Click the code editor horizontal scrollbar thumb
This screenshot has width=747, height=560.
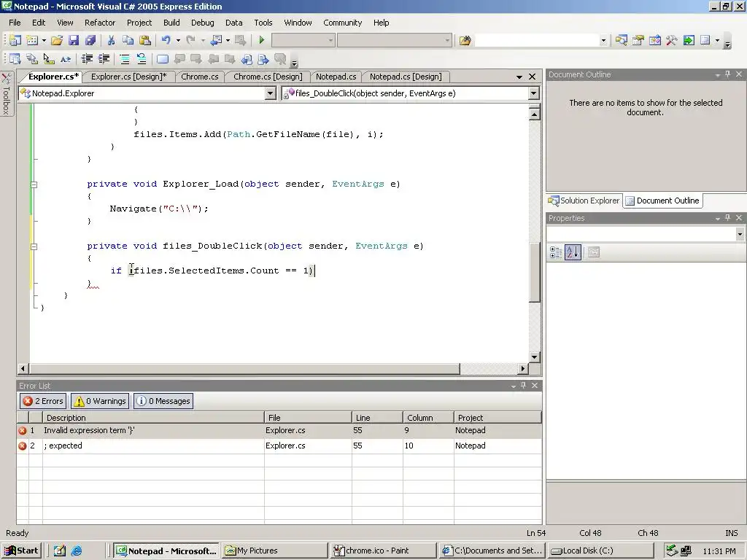(244, 368)
